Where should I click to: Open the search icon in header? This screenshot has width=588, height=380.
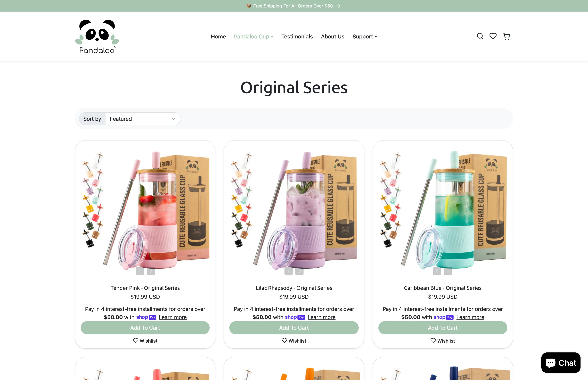(x=480, y=36)
